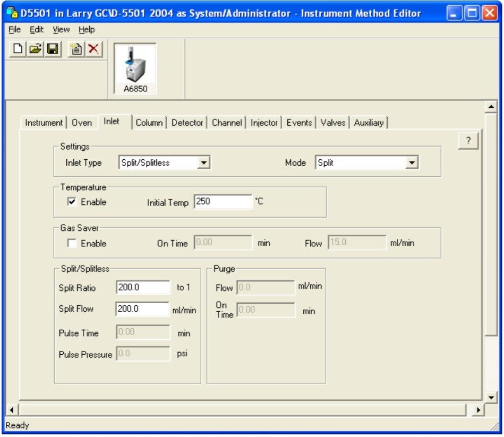The width and height of the screenshot is (504, 437).
Task: Click the new document properties toolbar icon
Action: tap(76, 49)
